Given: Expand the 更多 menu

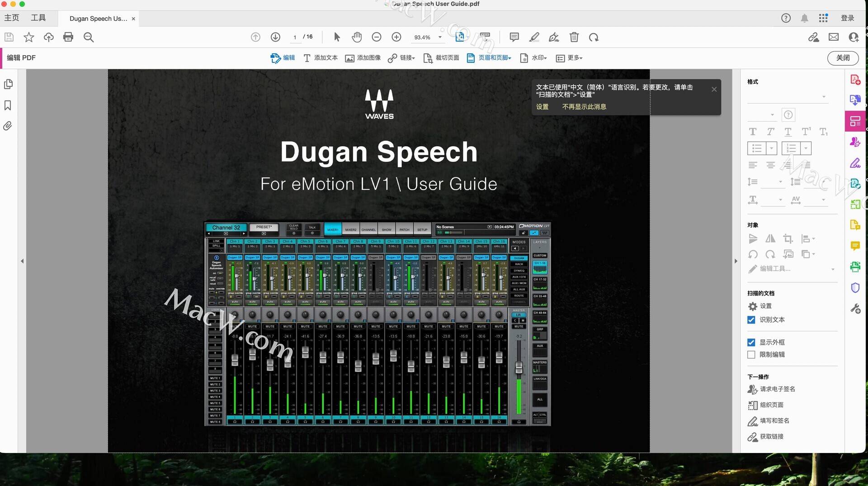Looking at the screenshot, I should point(569,58).
